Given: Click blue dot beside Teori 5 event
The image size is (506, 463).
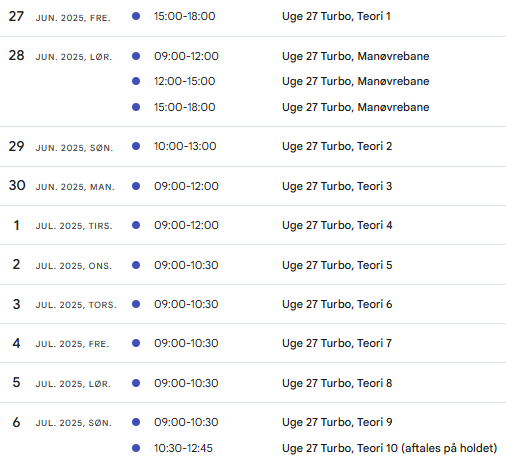Looking at the screenshot, I should [x=136, y=265].
